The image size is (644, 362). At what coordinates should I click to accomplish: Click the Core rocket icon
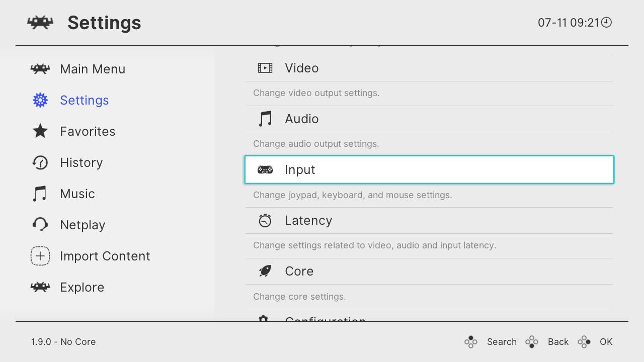pos(265,271)
